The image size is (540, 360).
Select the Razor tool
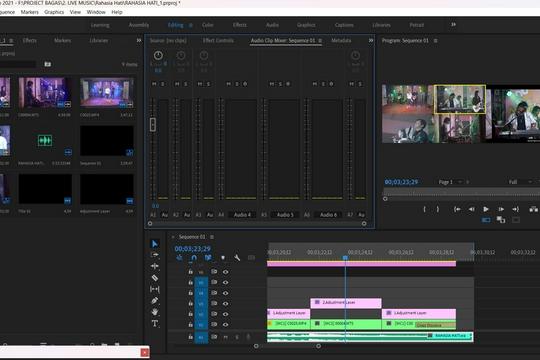[155, 278]
